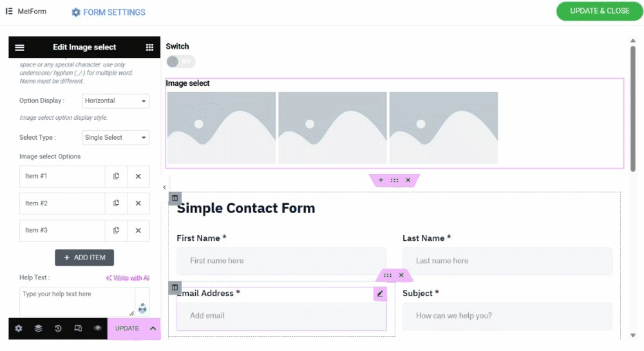Expand Item #1 in image options
The width and height of the screenshot is (644, 351).
pyautogui.click(x=62, y=176)
